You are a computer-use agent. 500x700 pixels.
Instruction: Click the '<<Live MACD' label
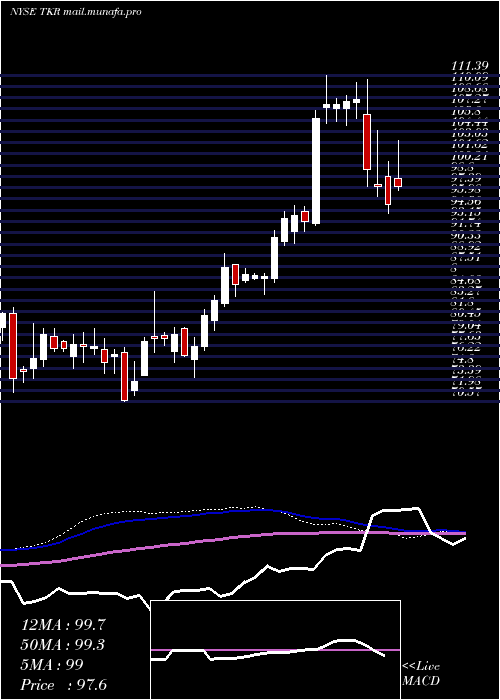(421, 674)
